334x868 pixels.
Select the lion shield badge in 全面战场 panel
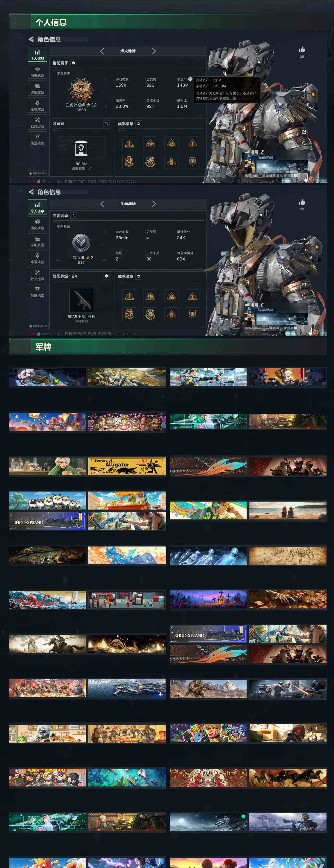[192, 314]
